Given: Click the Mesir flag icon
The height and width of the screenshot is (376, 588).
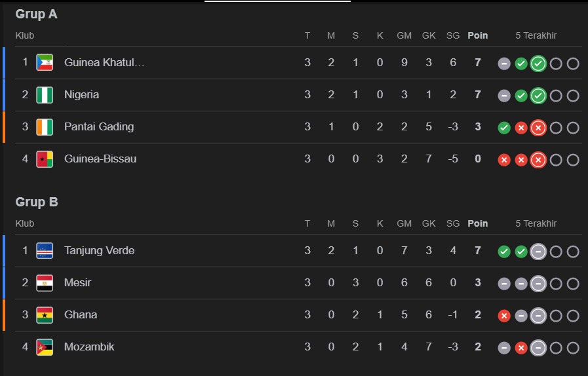Looking at the screenshot, I should 45,283.
